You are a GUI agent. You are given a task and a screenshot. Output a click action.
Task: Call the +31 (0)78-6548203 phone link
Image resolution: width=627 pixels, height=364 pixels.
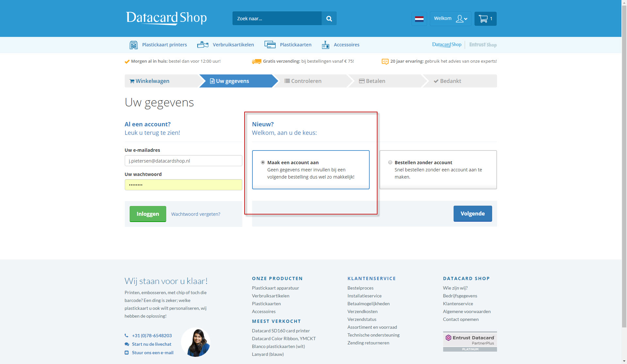[152, 336]
